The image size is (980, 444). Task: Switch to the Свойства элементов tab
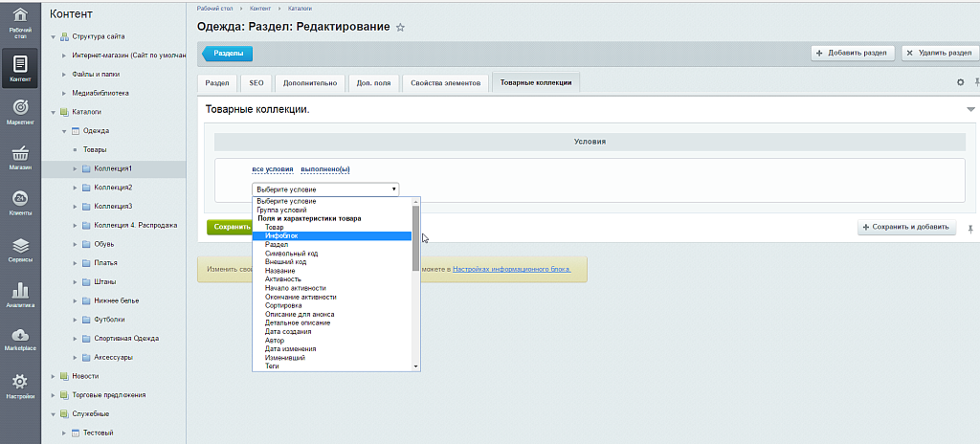444,83
